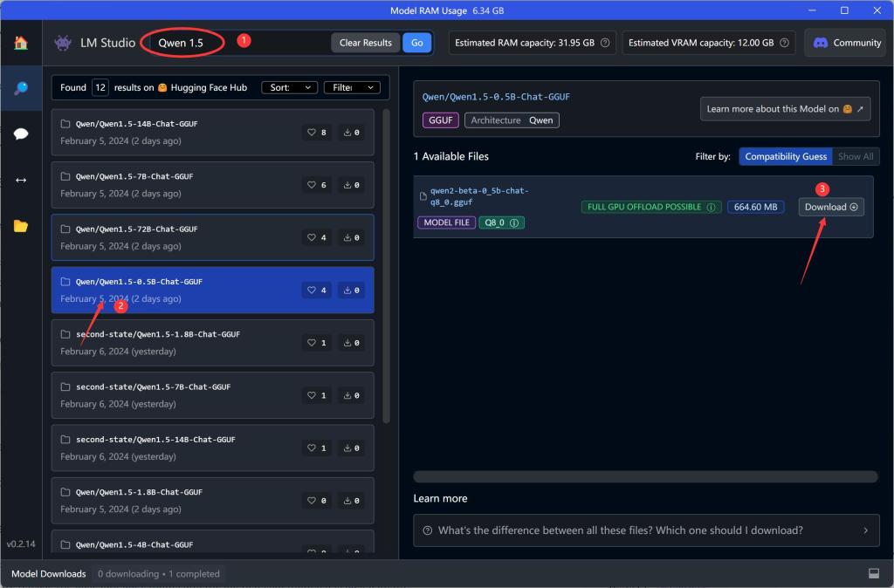Select Qwen/Qwen1.5-72B-Chat-GGUF result
This screenshot has height=588, width=894.
coord(213,237)
